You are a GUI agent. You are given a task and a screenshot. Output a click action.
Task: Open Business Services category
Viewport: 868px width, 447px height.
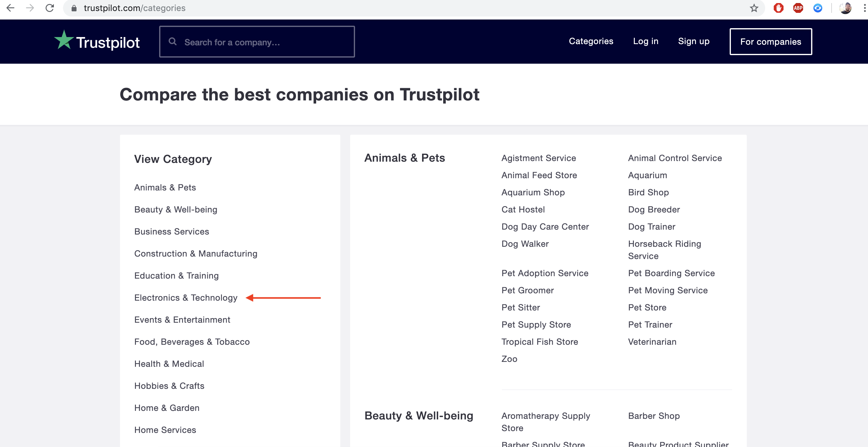point(171,231)
